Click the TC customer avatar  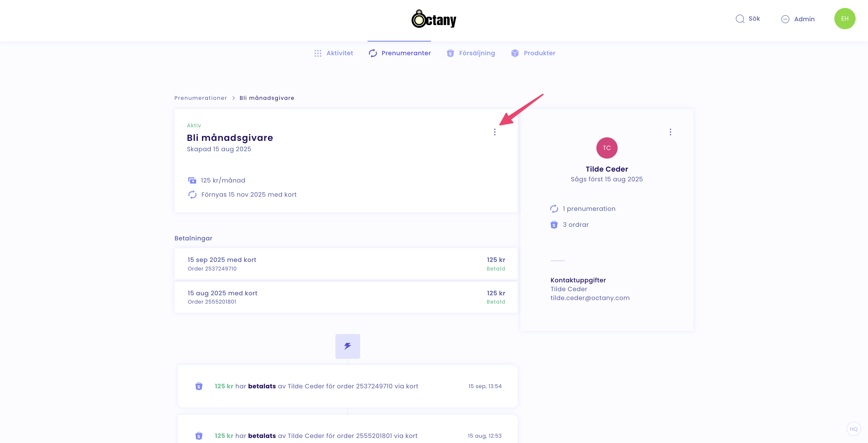pos(606,148)
